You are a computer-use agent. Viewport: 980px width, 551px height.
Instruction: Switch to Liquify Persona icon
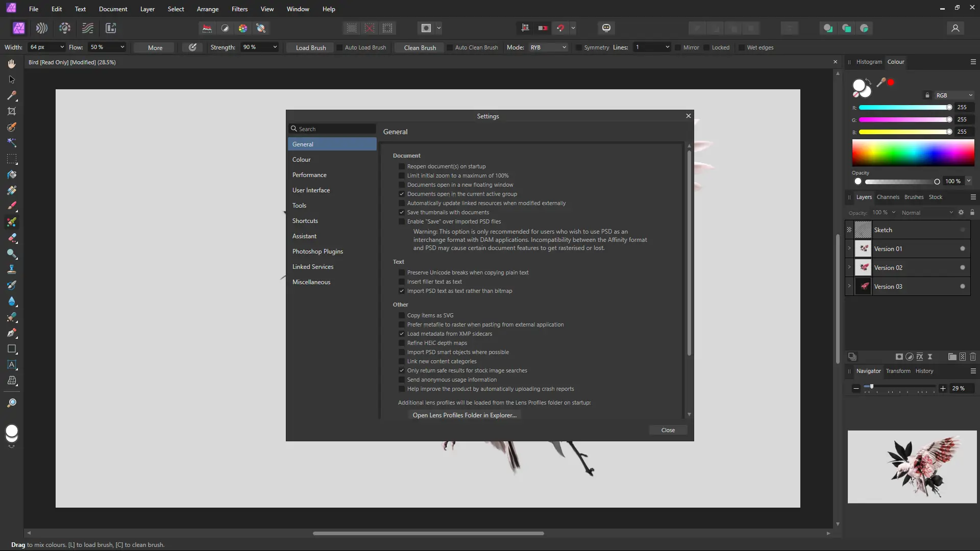coord(42,28)
